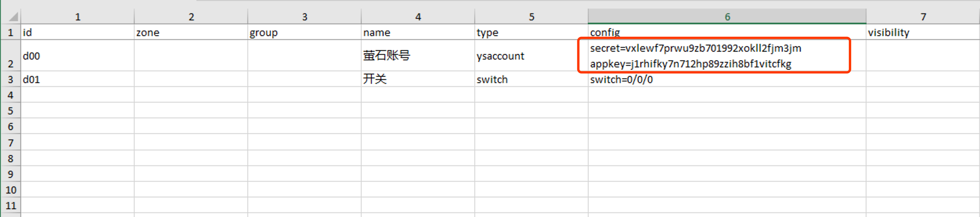The width and height of the screenshot is (980, 217).
Task: Click the 开关 name cell
Action: (x=418, y=79)
